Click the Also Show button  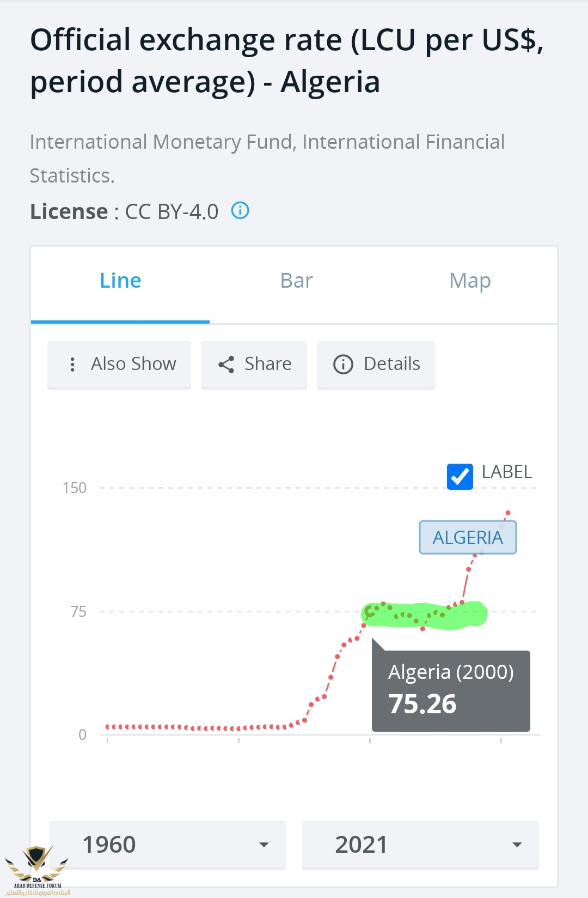(119, 365)
